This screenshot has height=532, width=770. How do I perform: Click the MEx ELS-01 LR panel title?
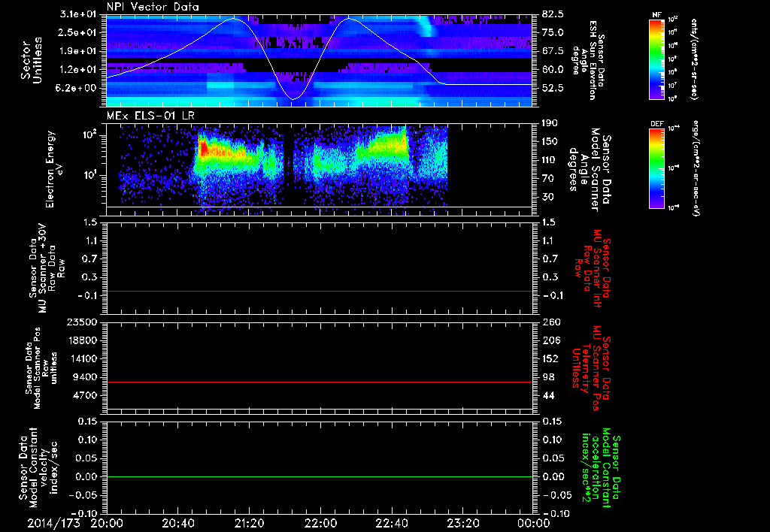click(x=150, y=116)
